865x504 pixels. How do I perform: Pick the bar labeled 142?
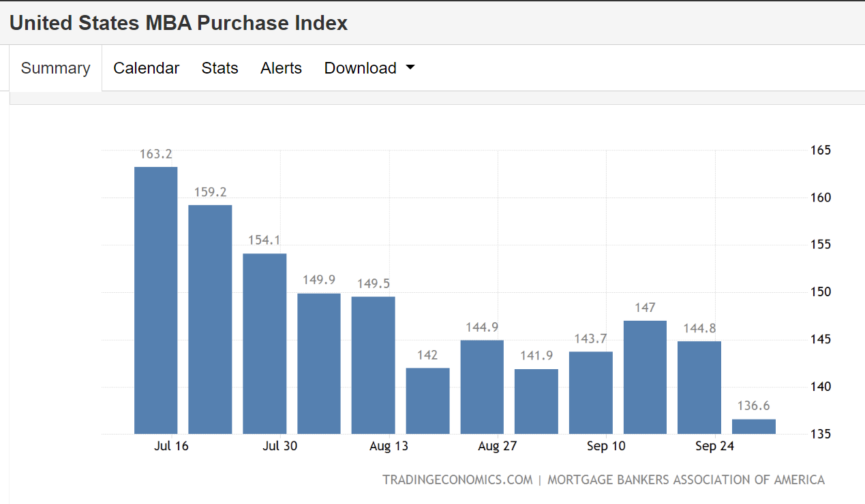(427, 400)
